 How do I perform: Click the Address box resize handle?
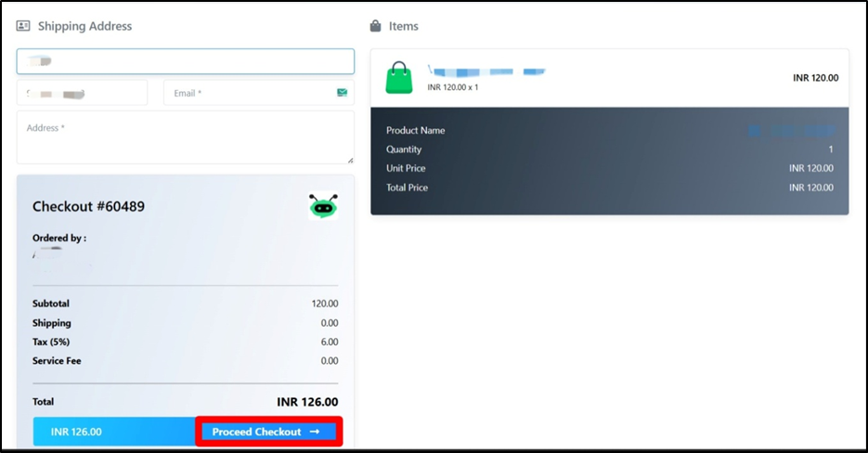(x=349, y=160)
